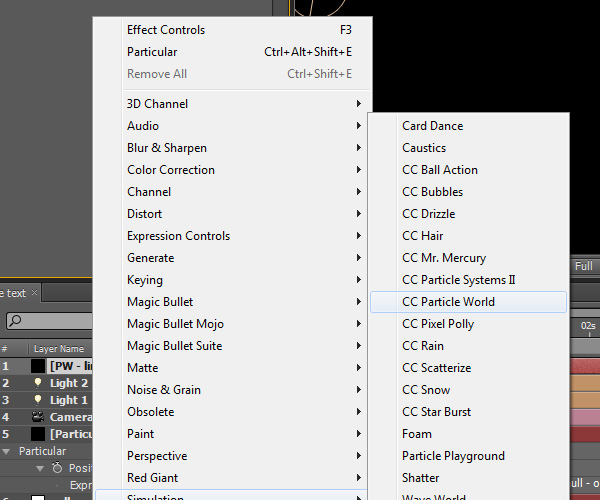This screenshot has height=500, width=600.
Task: Open the Channel effects submenu
Action: pyautogui.click(x=233, y=192)
